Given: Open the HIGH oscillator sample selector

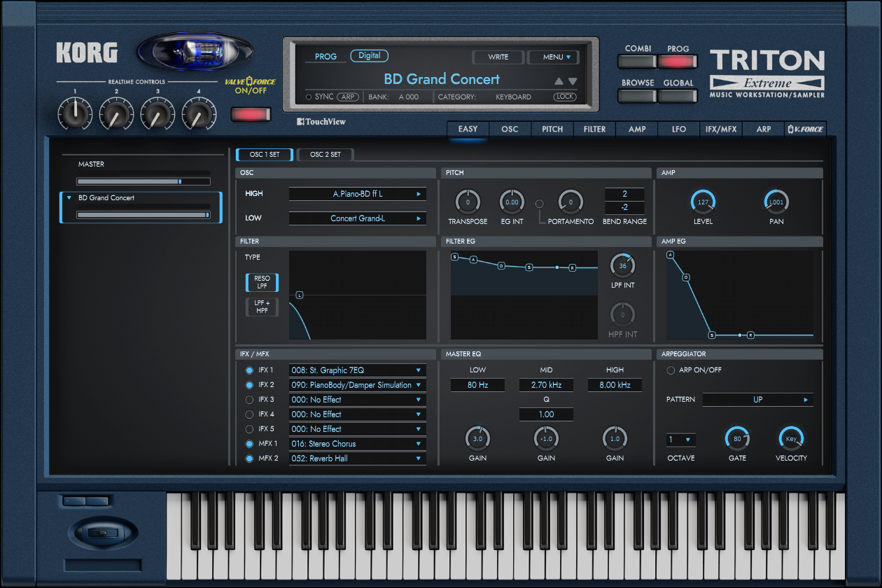Looking at the screenshot, I should click(x=358, y=195).
